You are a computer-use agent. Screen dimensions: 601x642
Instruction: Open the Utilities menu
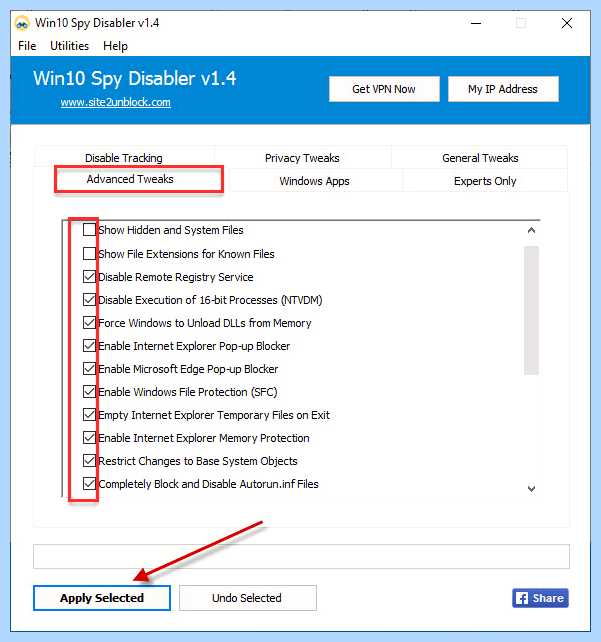69,46
